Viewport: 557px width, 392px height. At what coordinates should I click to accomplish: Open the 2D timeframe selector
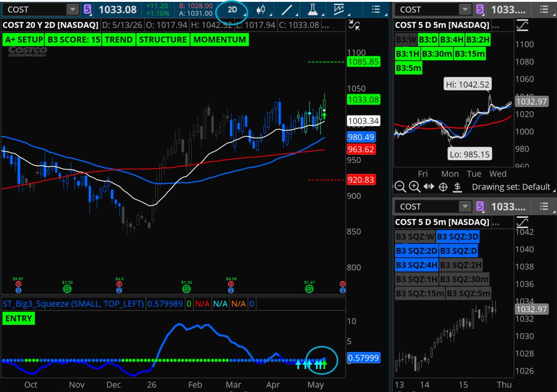click(232, 10)
